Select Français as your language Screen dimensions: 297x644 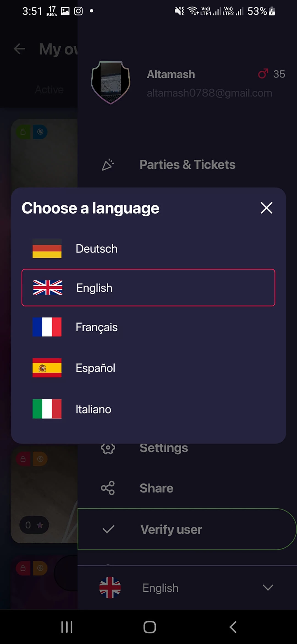96,327
